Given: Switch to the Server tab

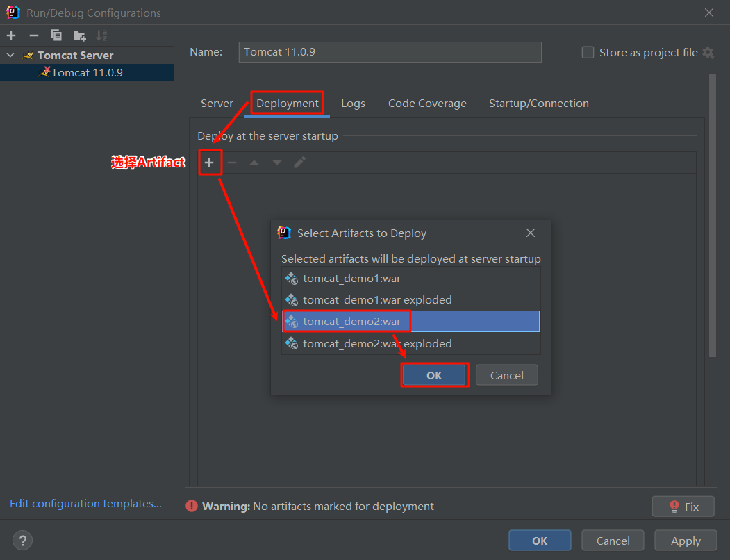Looking at the screenshot, I should click(217, 103).
